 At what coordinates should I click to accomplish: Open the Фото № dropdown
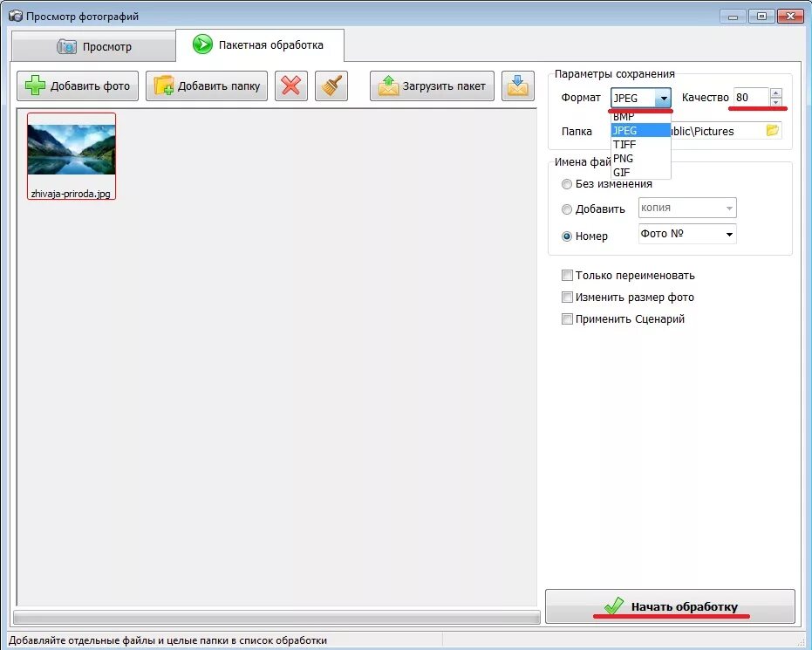click(x=729, y=234)
